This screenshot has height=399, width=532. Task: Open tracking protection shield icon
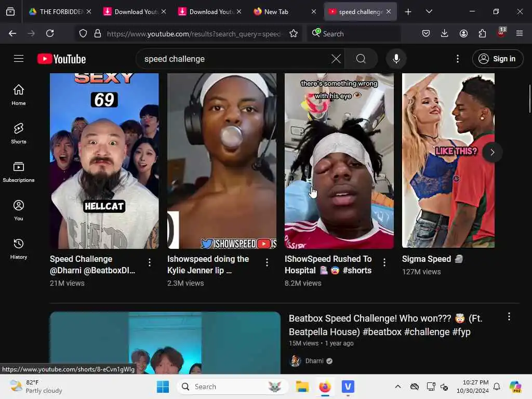pos(83,33)
